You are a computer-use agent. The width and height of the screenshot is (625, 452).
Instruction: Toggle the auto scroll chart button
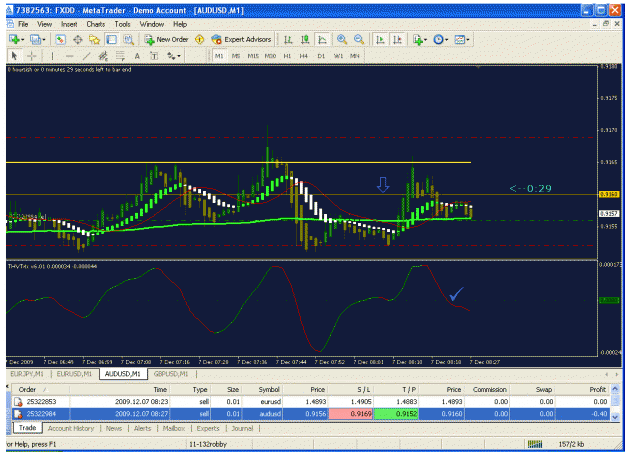pyautogui.click(x=380, y=39)
